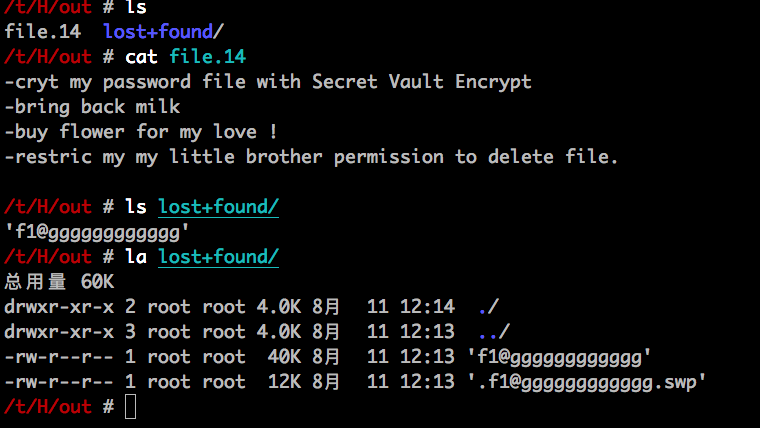This screenshot has width=760, height=428.
Task: Click the underlined lost+found/ path after la
Action: tap(218, 257)
